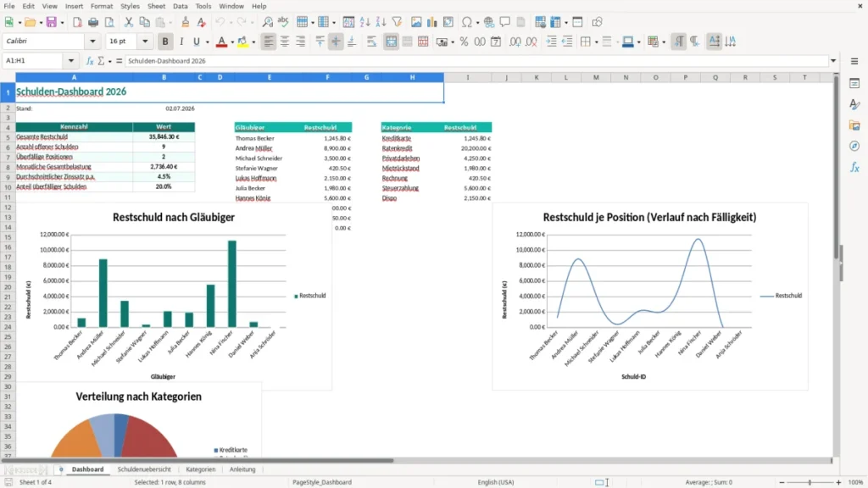868x488 pixels.
Task: Center text horizontally
Action: 285,42
